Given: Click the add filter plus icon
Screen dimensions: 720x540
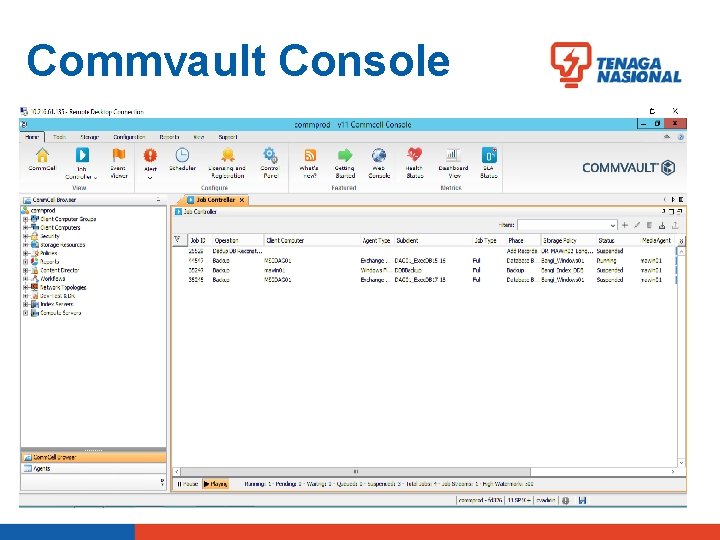Looking at the screenshot, I should pos(624,225).
